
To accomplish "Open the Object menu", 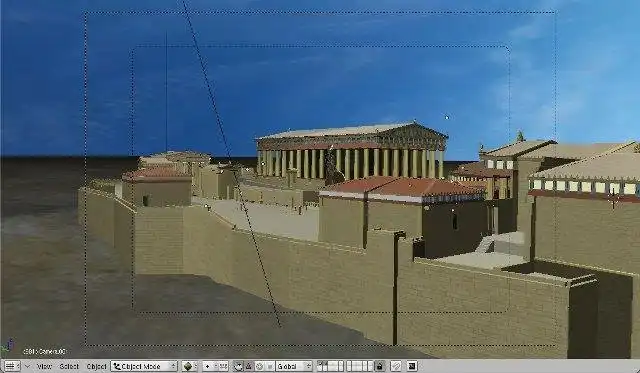I will tap(96, 366).
